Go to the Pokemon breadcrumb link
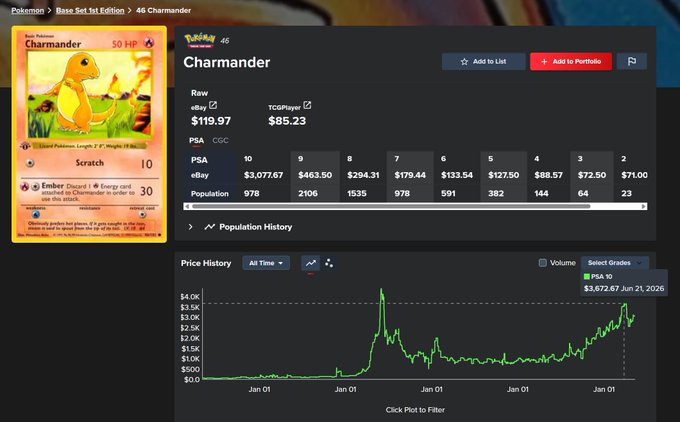 pos(27,10)
